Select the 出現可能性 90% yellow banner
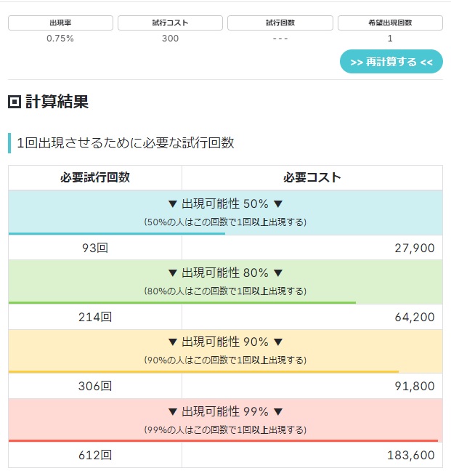This screenshot has width=451, height=476. [225, 349]
